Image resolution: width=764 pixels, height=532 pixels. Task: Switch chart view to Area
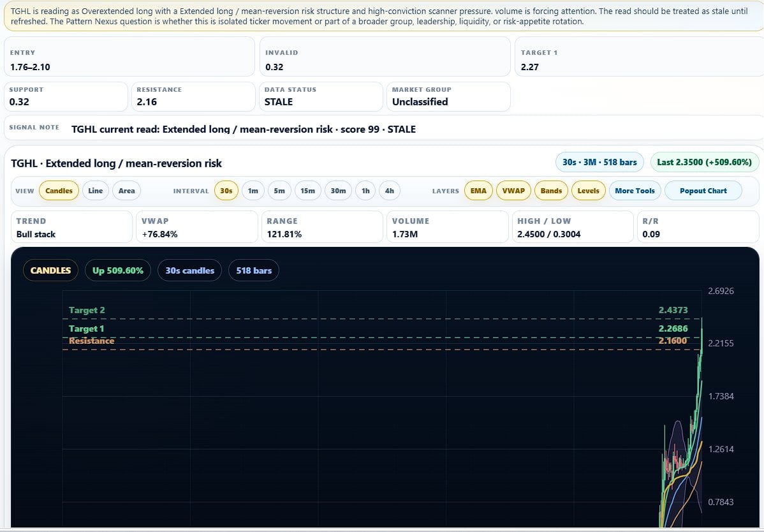point(127,191)
